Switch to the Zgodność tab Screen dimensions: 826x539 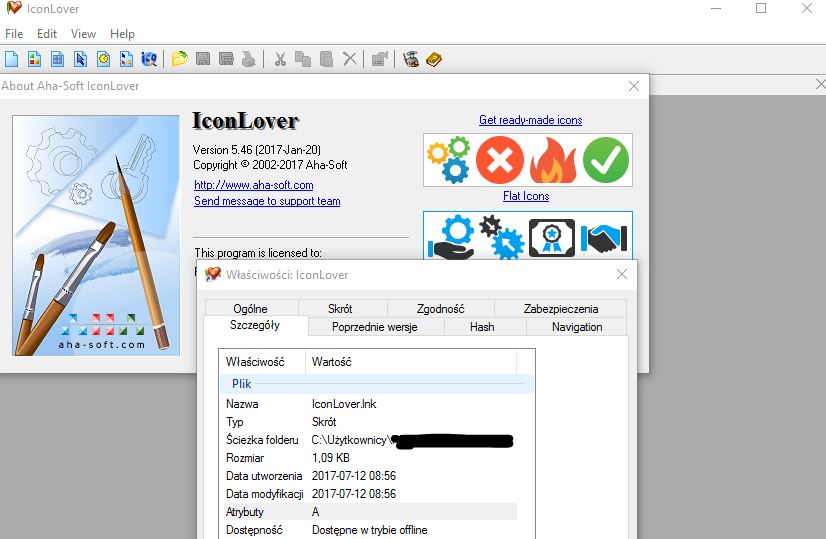pyautogui.click(x=440, y=309)
